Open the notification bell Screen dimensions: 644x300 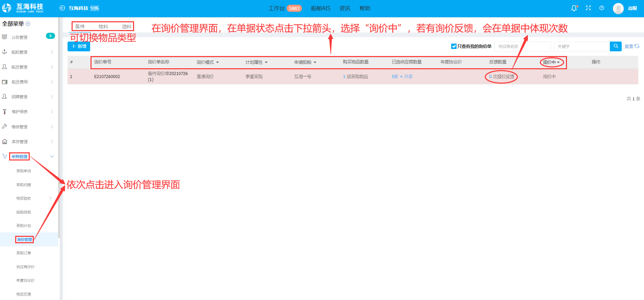point(574,8)
